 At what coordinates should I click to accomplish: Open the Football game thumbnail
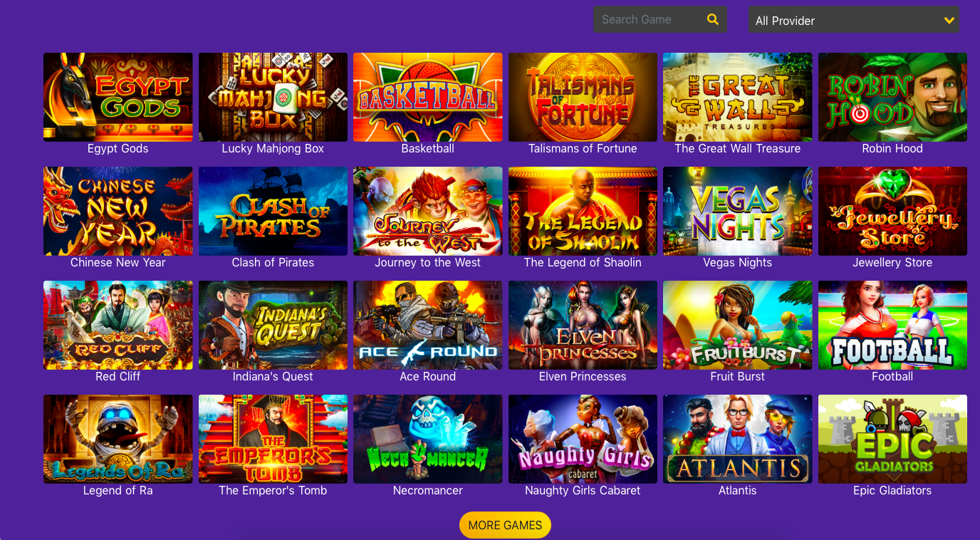tap(892, 325)
